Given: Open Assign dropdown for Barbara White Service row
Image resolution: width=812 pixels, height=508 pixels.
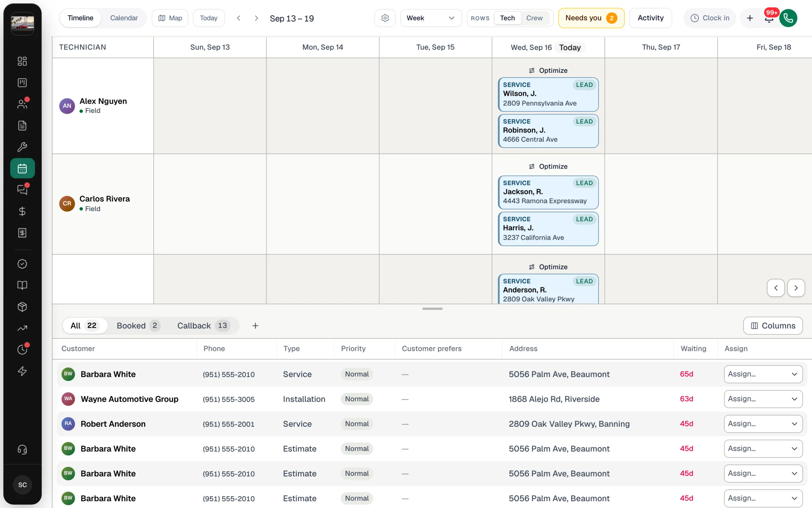Looking at the screenshot, I should point(763,374).
